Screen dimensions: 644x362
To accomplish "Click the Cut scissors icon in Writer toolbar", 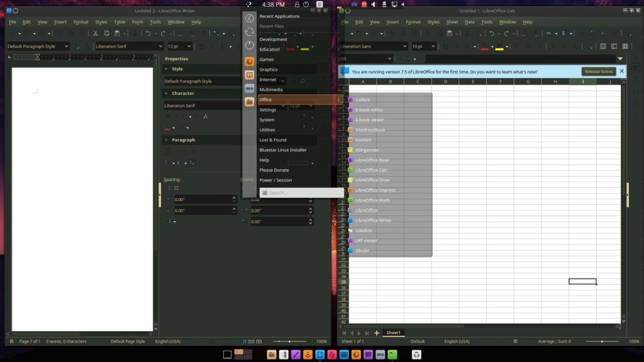I will pyautogui.click(x=96, y=33).
